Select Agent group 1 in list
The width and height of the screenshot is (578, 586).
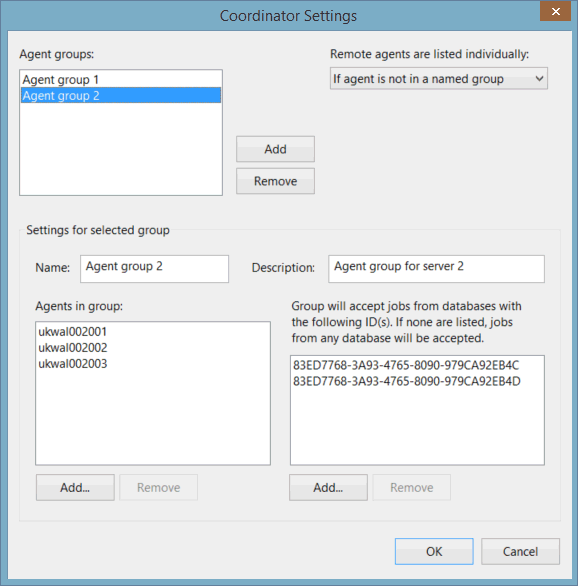pos(121,80)
